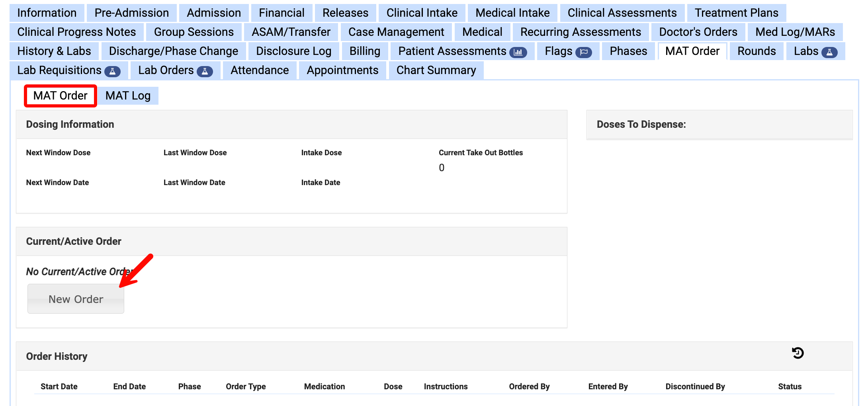868x406 pixels.
Task: Switch to the Billing tab
Action: pos(364,51)
